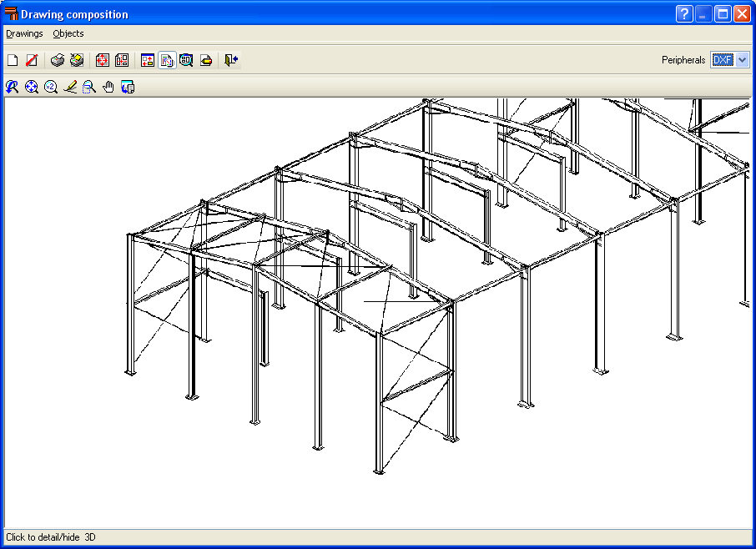The height and width of the screenshot is (549, 756).
Task: Click the DXF value in Peripherals box
Action: tap(723, 60)
